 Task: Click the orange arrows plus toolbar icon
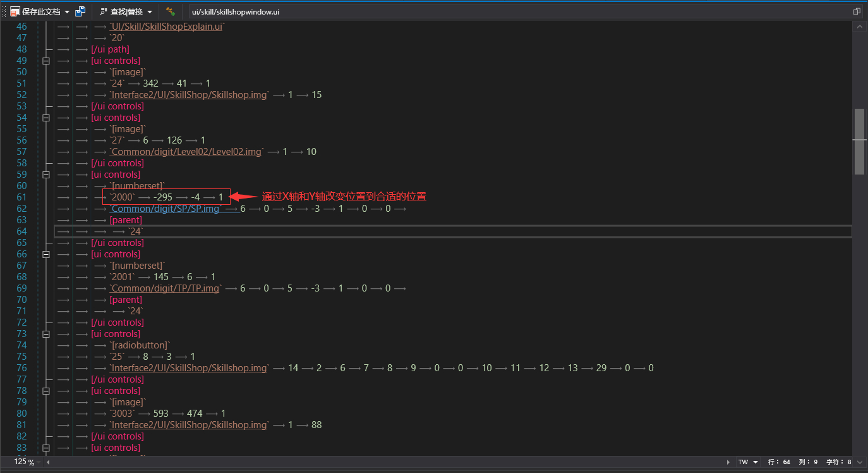point(171,11)
